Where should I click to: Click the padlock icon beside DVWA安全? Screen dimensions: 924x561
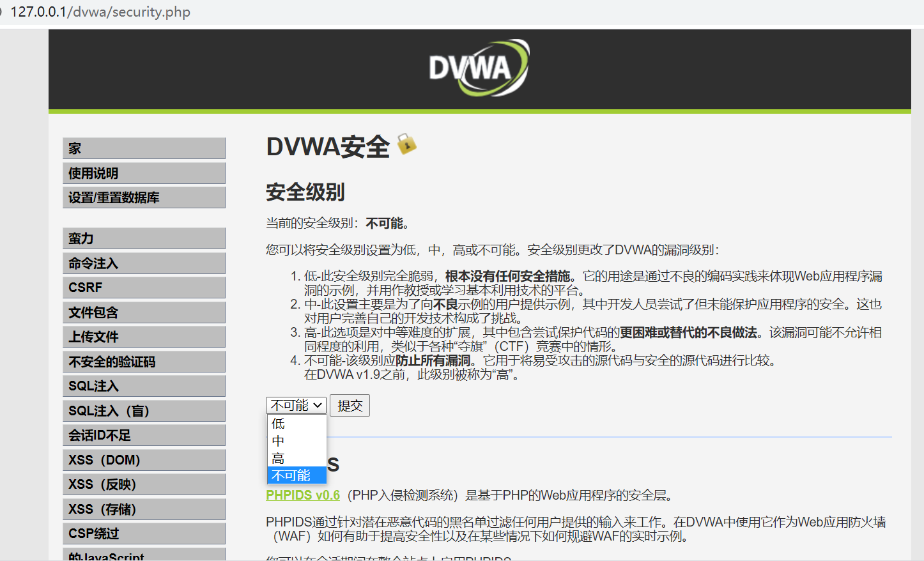pos(406,144)
